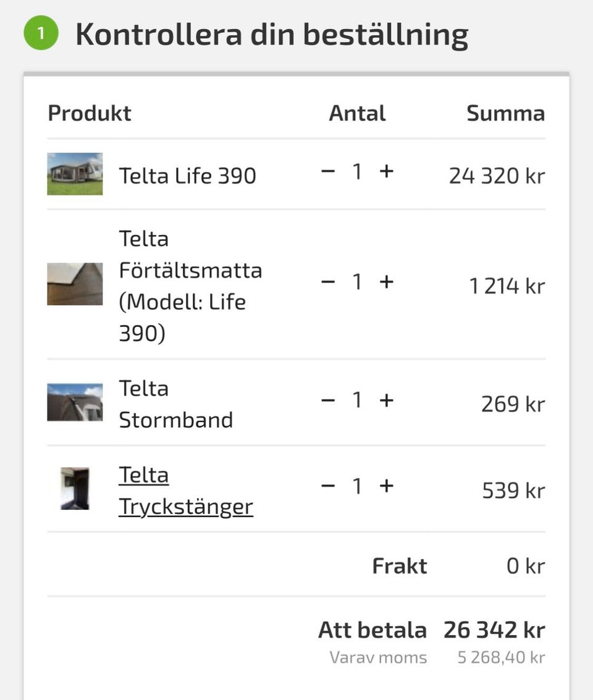The height and width of the screenshot is (700, 593).
Task: Click the Telta Förtältsmatta product name
Action: click(190, 285)
